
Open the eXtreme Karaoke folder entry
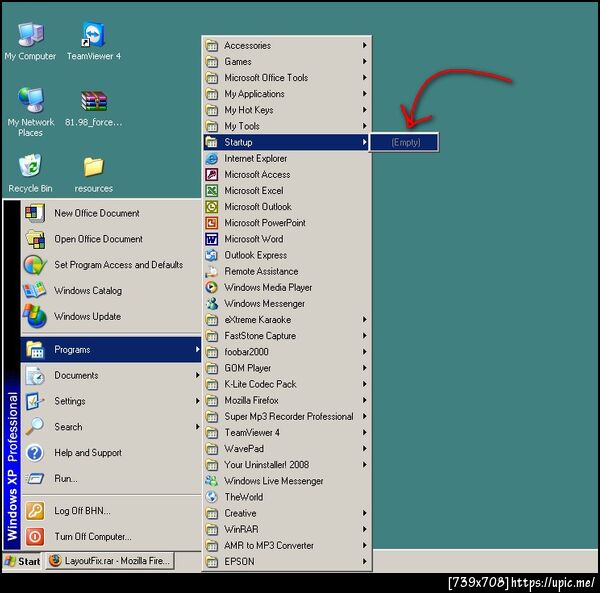click(287, 320)
